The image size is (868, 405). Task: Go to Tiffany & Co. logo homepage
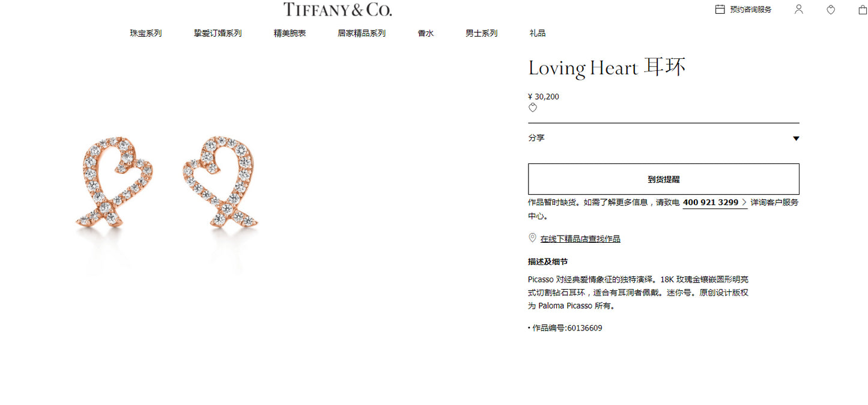pos(338,10)
